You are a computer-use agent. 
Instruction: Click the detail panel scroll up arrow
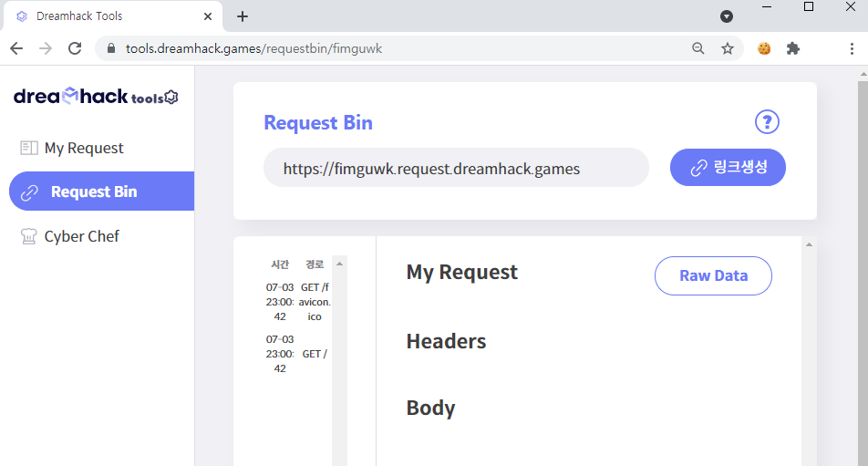[x=809, y=244]
